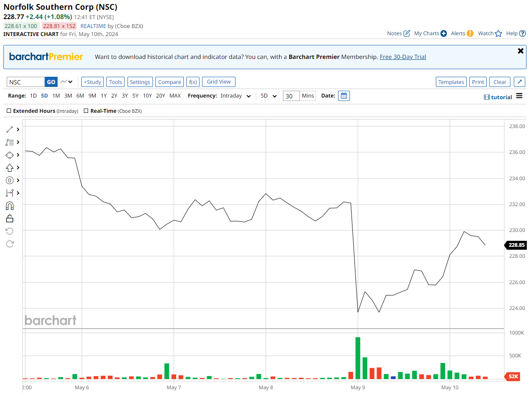The height and width of the screenshot is (399, 532).
Task: Select the 1M range
Action: (56, 96)
